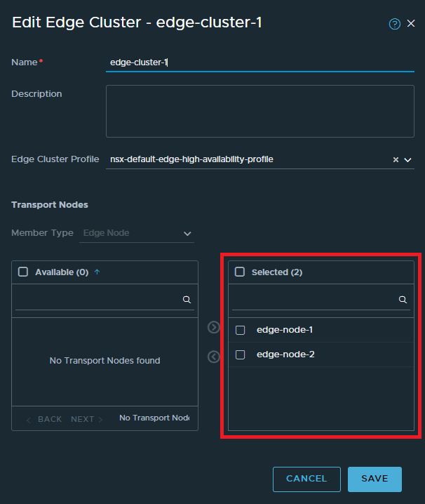Click the Cancel button
Viewport: 425px width, 504px height.
[x=306, y=479]
